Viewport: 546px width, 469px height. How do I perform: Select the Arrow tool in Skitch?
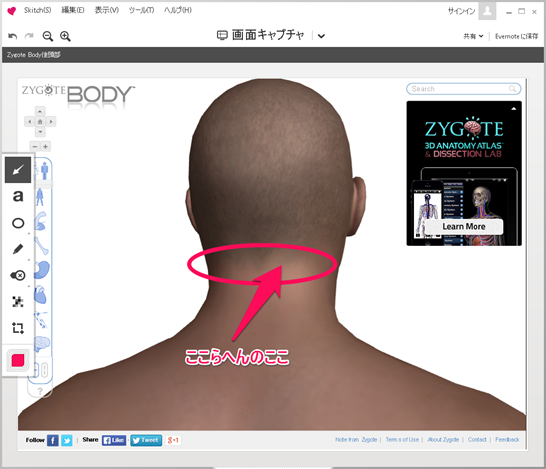click(x=18, y=170)
